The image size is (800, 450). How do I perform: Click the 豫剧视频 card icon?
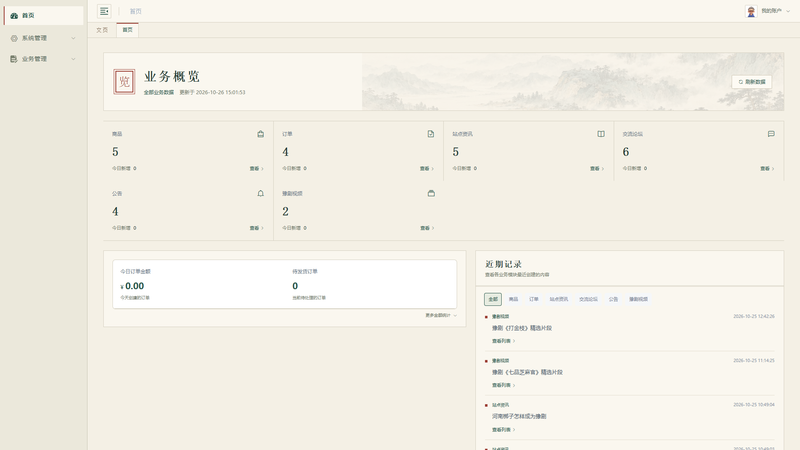click(x=431, y=194)
